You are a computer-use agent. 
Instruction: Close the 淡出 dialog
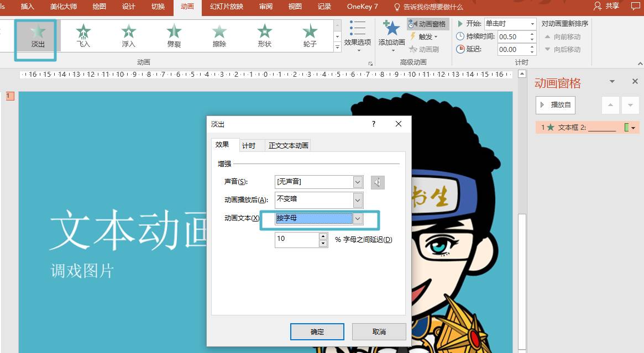(x=399, y=124)
